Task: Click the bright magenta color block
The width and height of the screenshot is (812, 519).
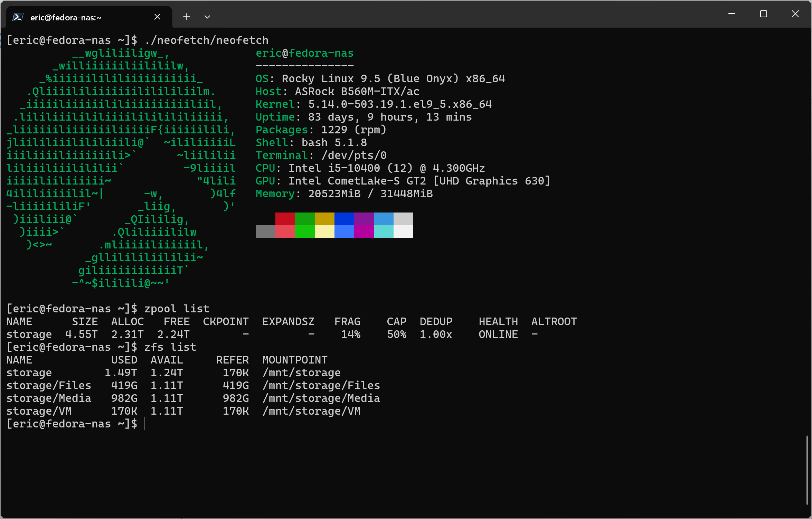Action: 364,232
